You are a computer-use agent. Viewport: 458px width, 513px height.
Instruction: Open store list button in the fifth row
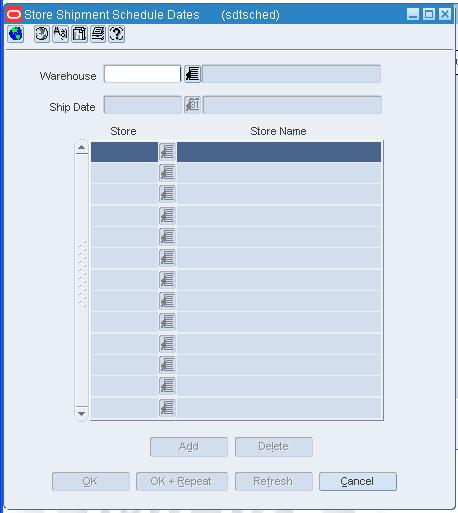(167, 237)
